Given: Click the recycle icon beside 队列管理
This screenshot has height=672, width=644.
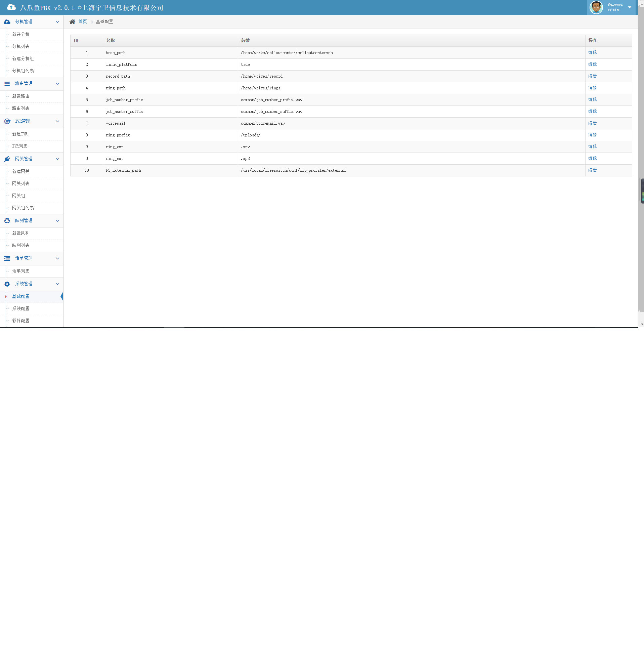Looking at the screenshot, I should click(x=7, y=221).
